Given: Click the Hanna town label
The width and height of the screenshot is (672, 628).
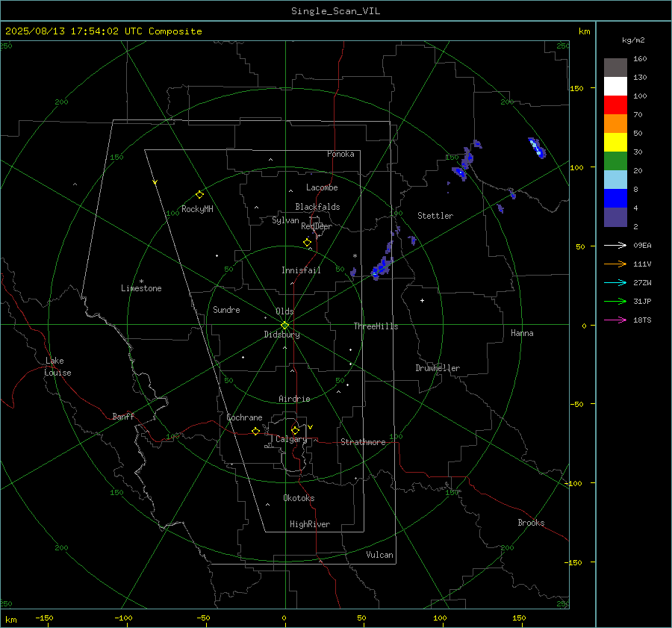Looking at the screenshot, I should 522,333.
